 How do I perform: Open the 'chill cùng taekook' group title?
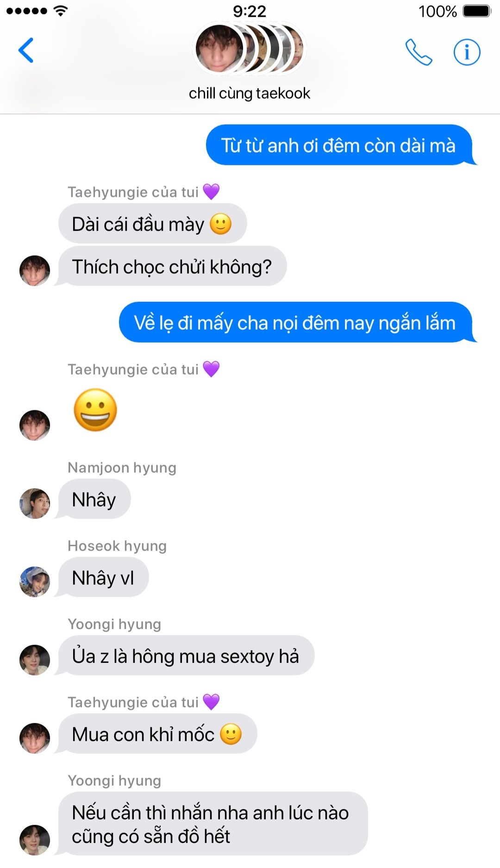pos(250,93)
